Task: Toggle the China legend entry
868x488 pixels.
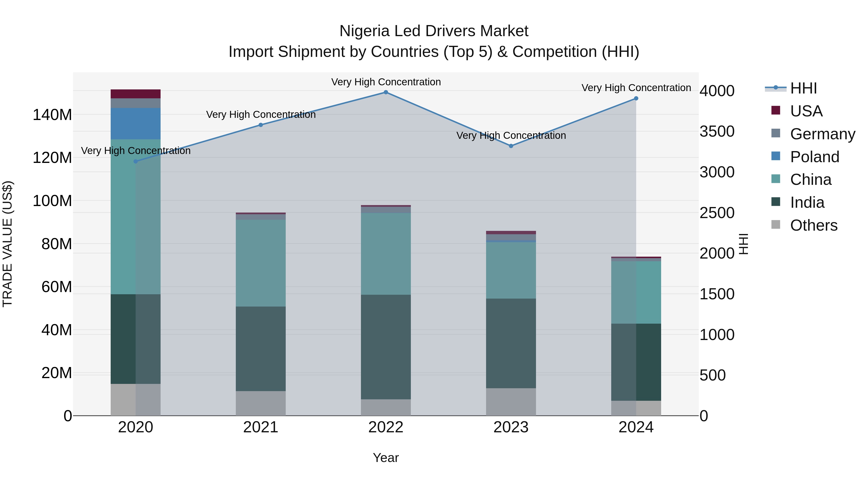Action: click(x=801, y=180)
